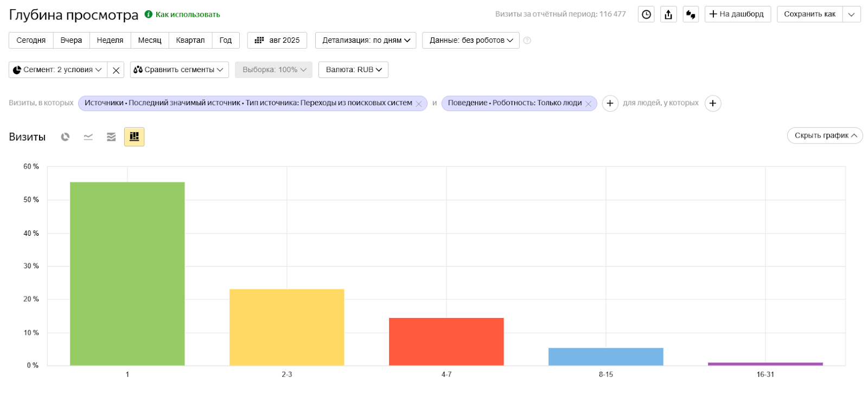Remove the search engine source filter
This screenshot has height=394, width=868.
point(419,104)
